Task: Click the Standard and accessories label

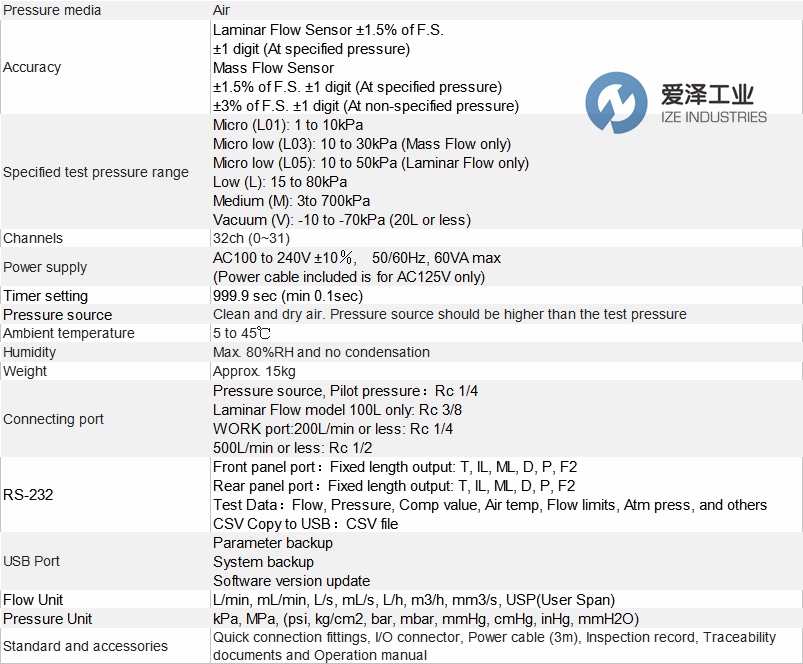Action: 86,646
